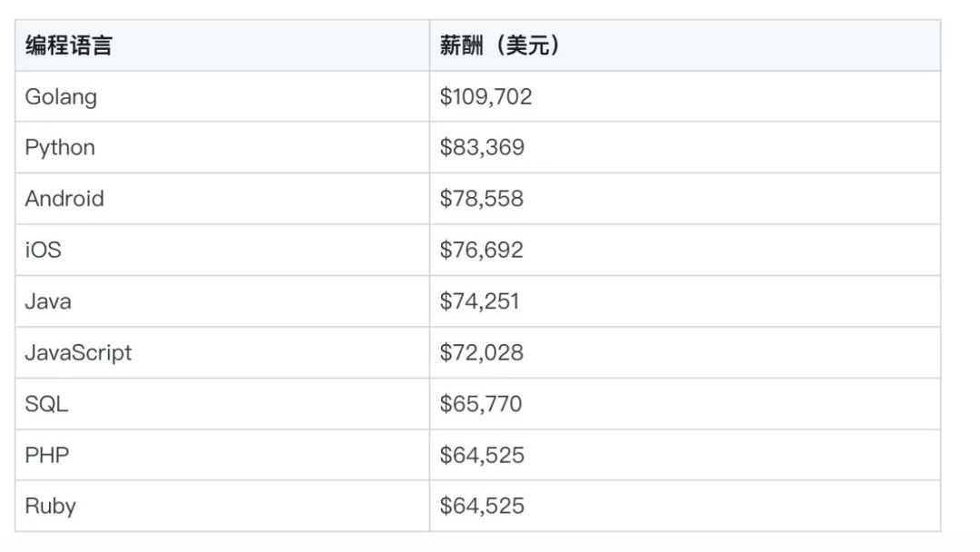This screenshot has height=552, width=980.
Task: Select the $78,558 salary cell
Action: (685, 199)
